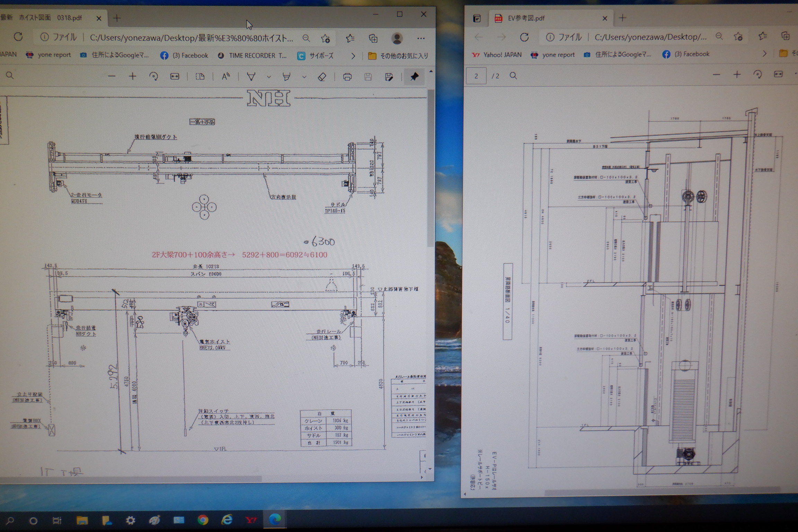Open Settings gear from taskbar
The image size is (798, 532).
coord(130,520)
